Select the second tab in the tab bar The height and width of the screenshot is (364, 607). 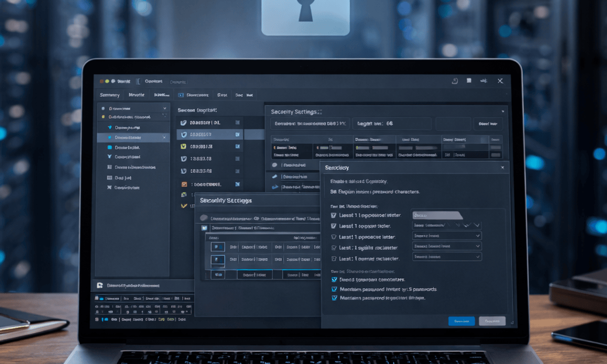pyautogui.click(x=136, y=95)
